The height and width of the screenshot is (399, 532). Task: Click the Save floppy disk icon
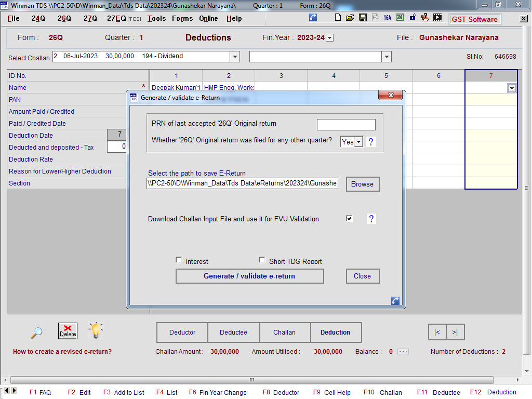pos(363,18)
